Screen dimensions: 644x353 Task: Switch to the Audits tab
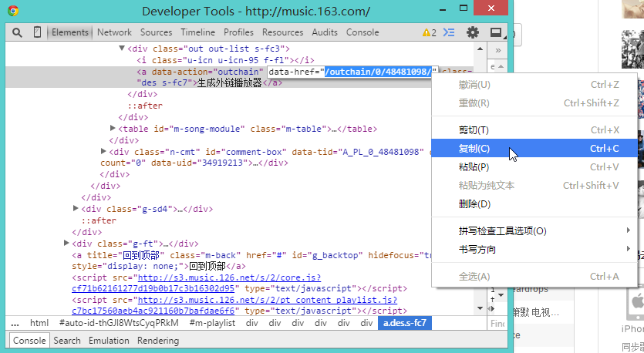(x=325, y=32)
